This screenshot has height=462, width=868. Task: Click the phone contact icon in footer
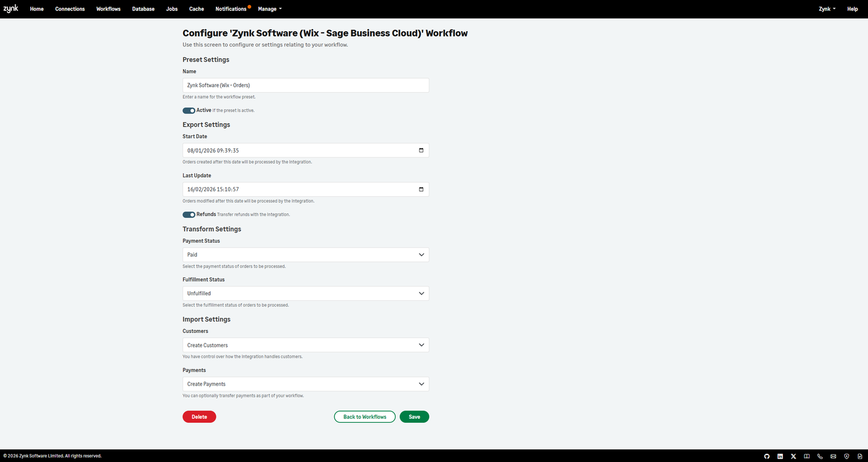coord(820,456)
